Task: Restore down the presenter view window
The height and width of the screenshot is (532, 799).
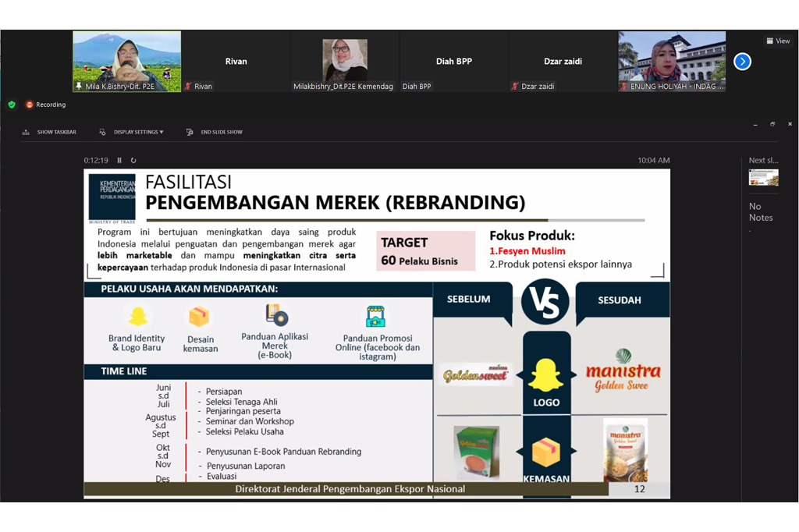Action: click(772, 124)
